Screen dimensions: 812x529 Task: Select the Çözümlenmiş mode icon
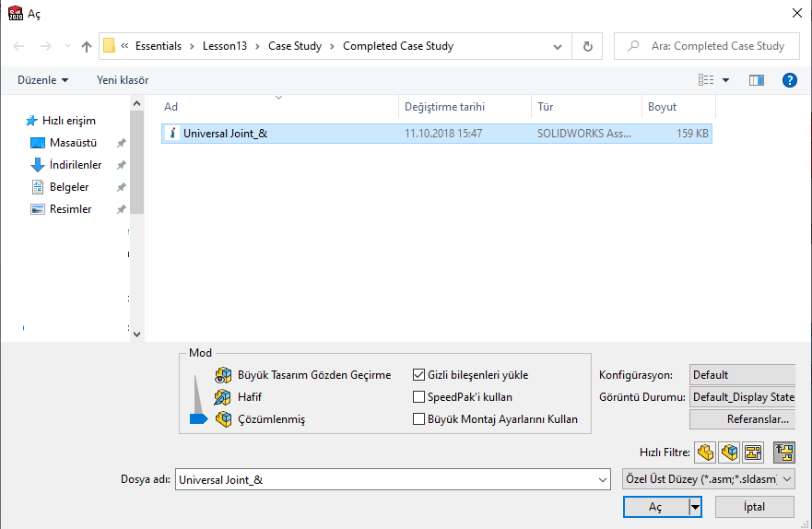pos(223,419)
